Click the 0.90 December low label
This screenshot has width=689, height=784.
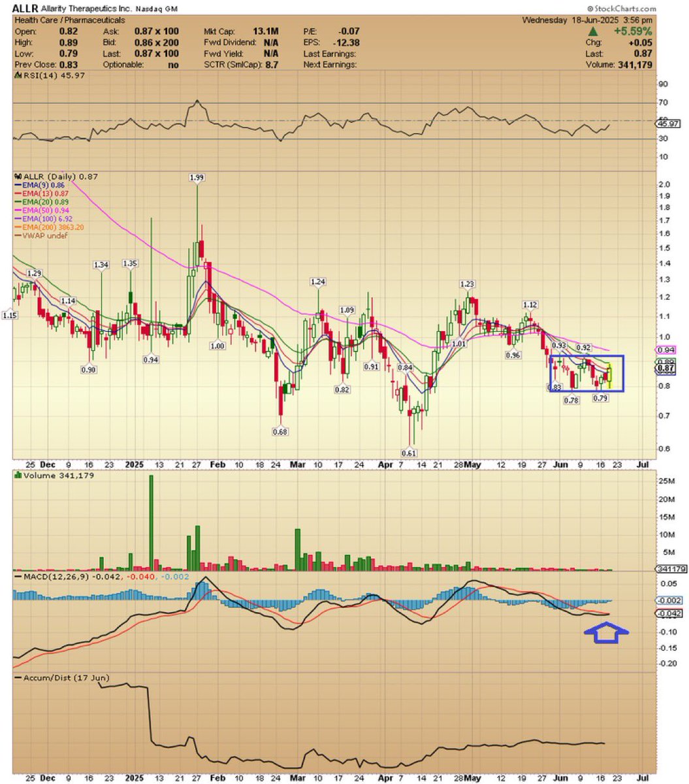[88, 370]
